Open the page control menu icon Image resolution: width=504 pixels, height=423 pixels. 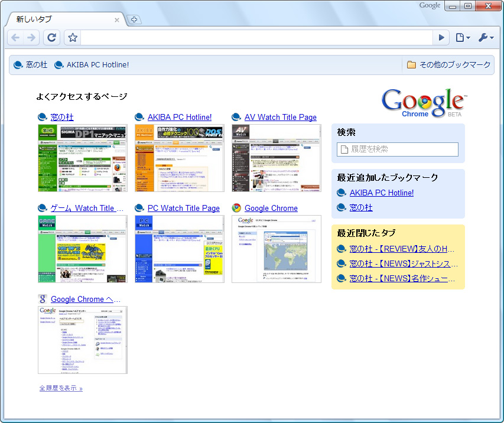tap(463, 37)
